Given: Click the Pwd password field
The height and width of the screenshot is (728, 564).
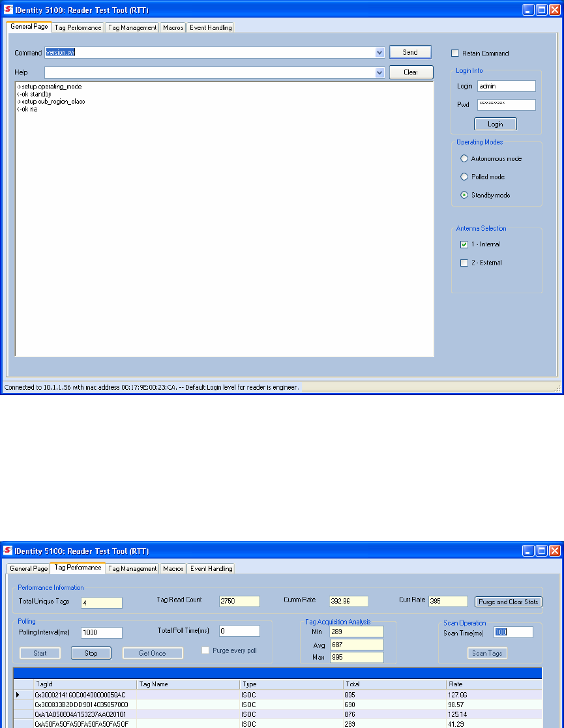Looking at the screenshot, I should 507,104.
